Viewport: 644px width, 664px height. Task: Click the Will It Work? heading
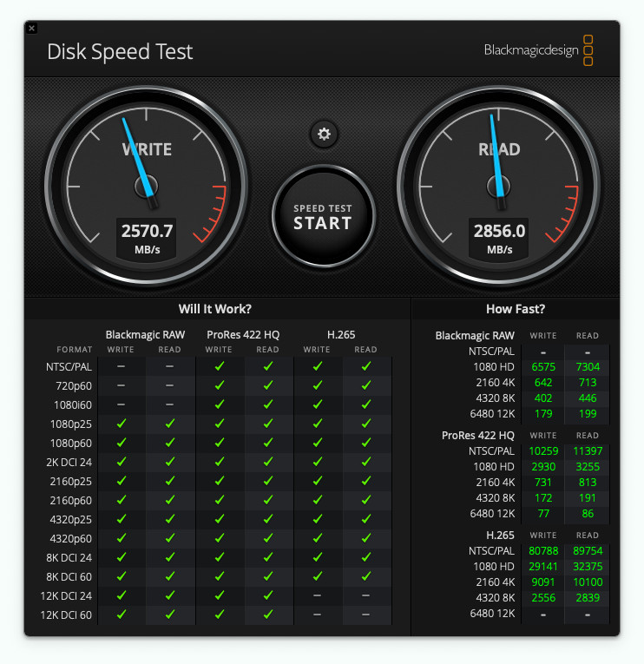tap(215, 309)
